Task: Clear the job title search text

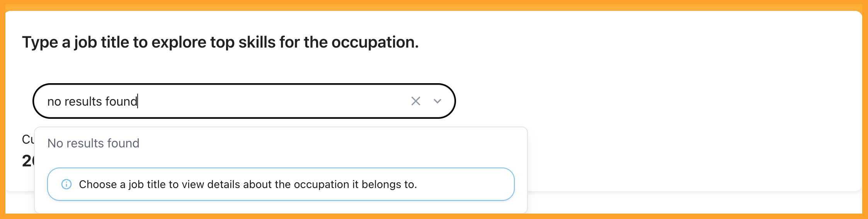Action: tap(416, 101)
